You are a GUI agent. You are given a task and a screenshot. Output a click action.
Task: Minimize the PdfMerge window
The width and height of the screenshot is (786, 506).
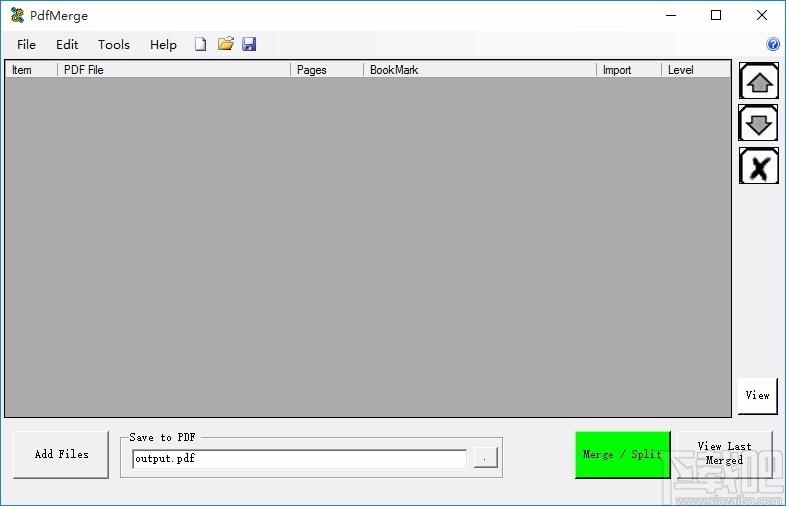click(671, 15)
